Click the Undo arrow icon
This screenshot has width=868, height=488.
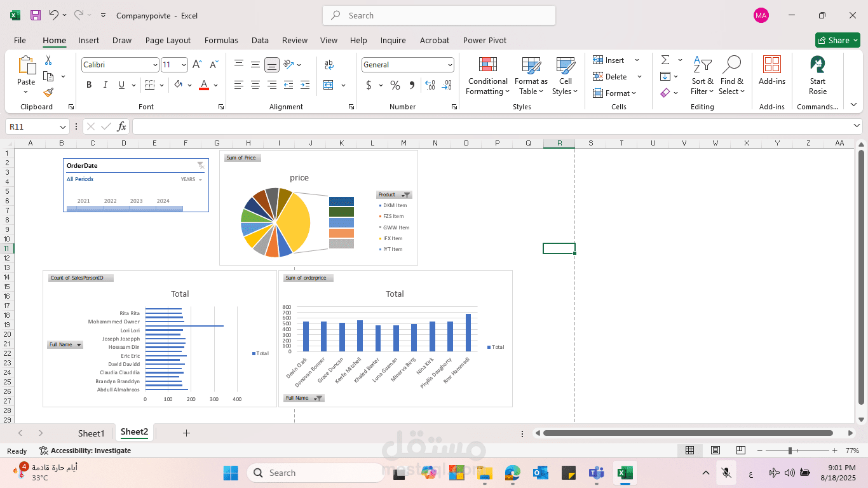point(54,15)
